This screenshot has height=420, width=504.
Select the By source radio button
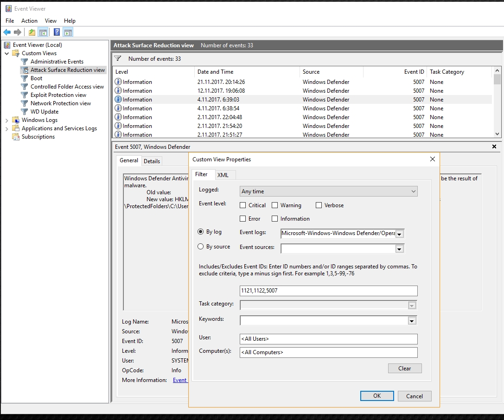coord(201,247)
